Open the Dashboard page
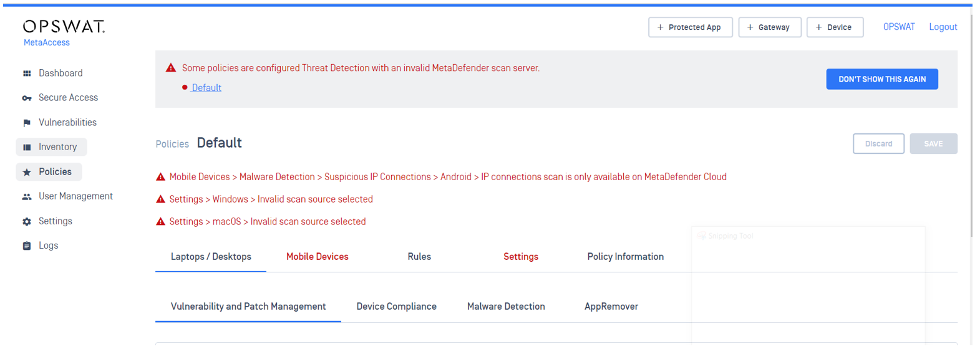Image resolution: width=980 pixels, height=354 pixels. [61, 73]
